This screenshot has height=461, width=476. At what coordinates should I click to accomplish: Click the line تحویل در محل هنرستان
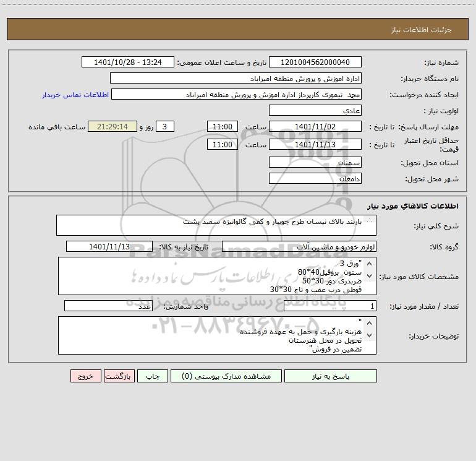click(325, 340)
